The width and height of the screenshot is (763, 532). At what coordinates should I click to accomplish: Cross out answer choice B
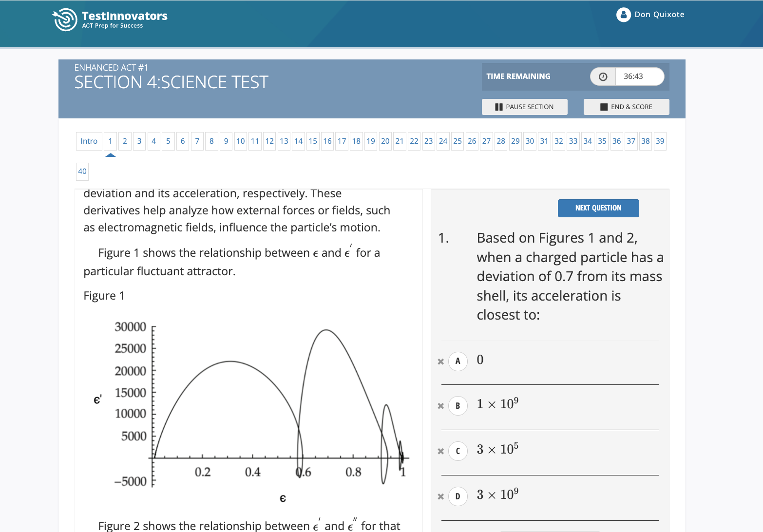pos(440,406)
